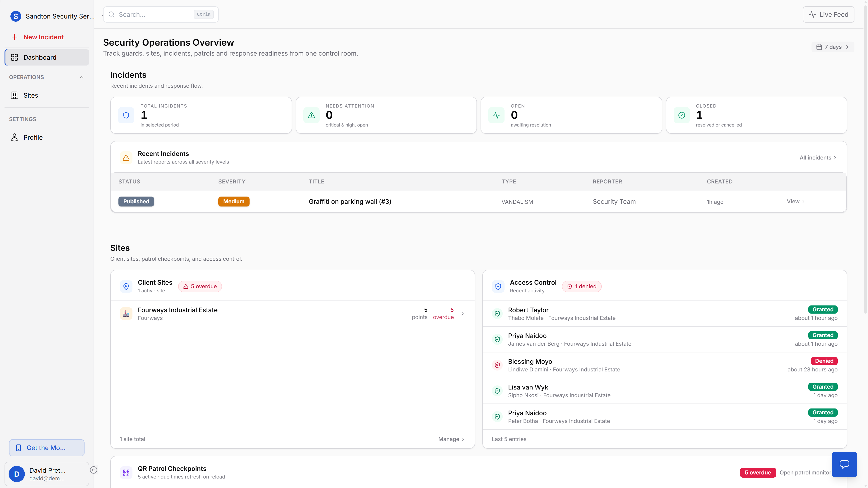868x488 pixels.
Task: Open the 7 days period selector
Action: pos(833,47)
